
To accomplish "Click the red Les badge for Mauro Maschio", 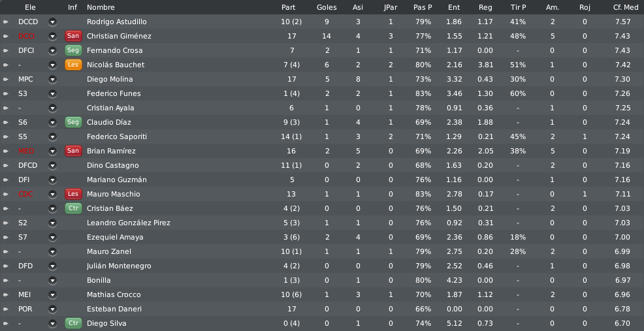I will 72,195.
